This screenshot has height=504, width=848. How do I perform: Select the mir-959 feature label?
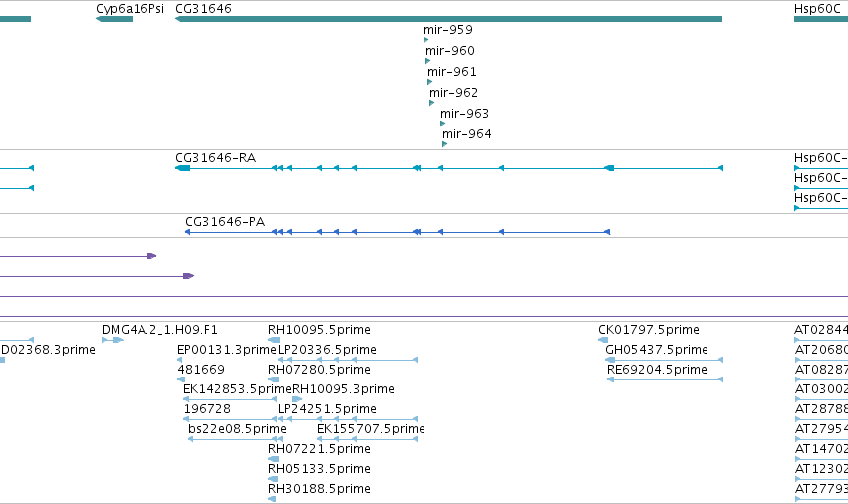[447, 29]
